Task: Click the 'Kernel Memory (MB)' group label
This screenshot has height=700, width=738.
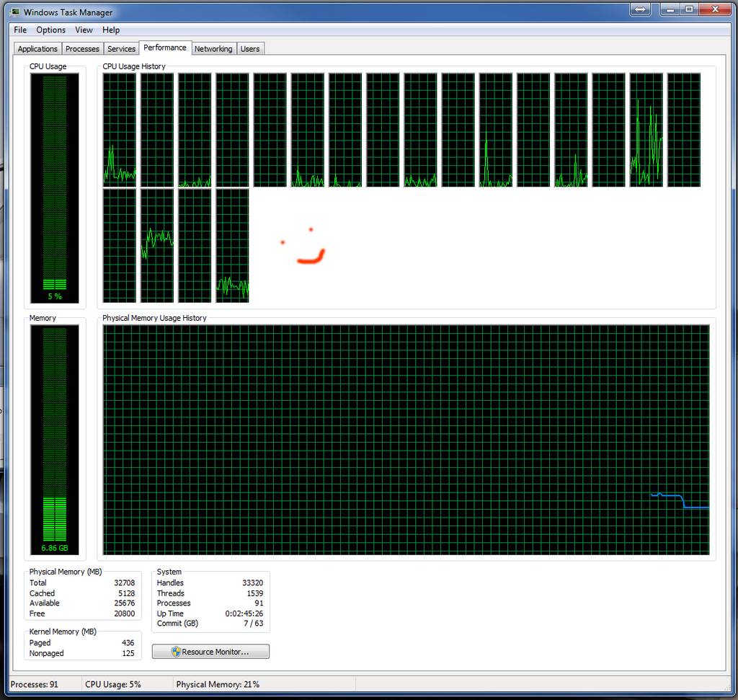Action: 63,632
